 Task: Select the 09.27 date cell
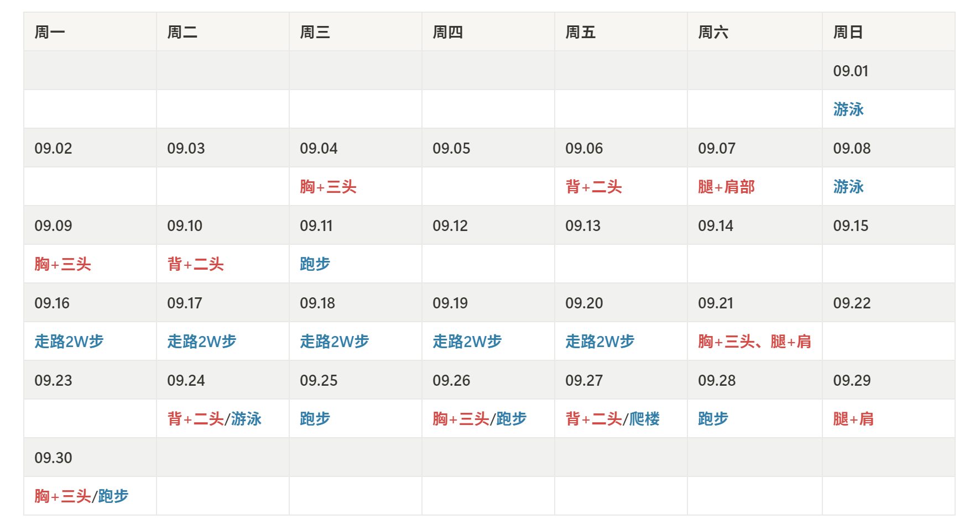[x=621, y=380]
